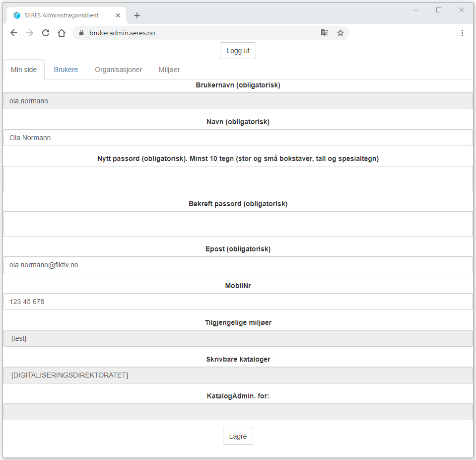This screenshot has height=460, width=476.
Task: Click into the Bekreft passord field
Action: point(238,224)
